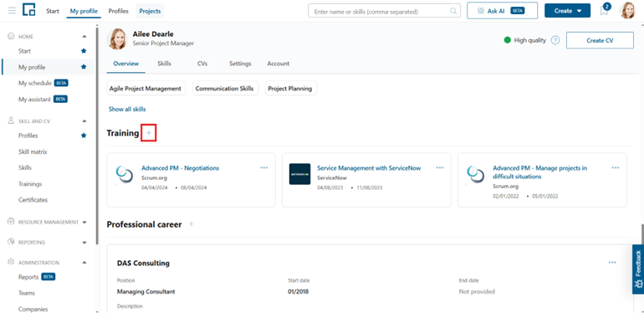Open the user avatar in top bar

(627, 11)
